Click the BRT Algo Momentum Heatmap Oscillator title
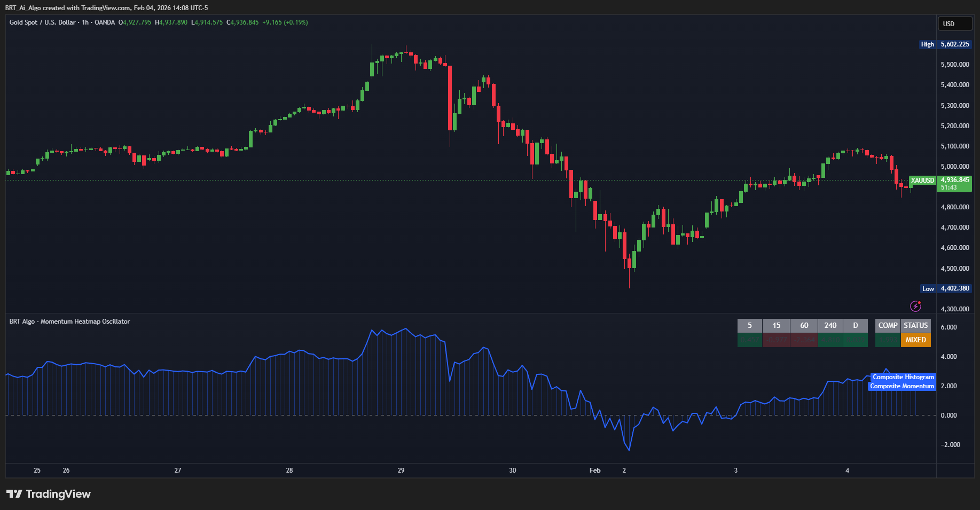 click(69, 321)
